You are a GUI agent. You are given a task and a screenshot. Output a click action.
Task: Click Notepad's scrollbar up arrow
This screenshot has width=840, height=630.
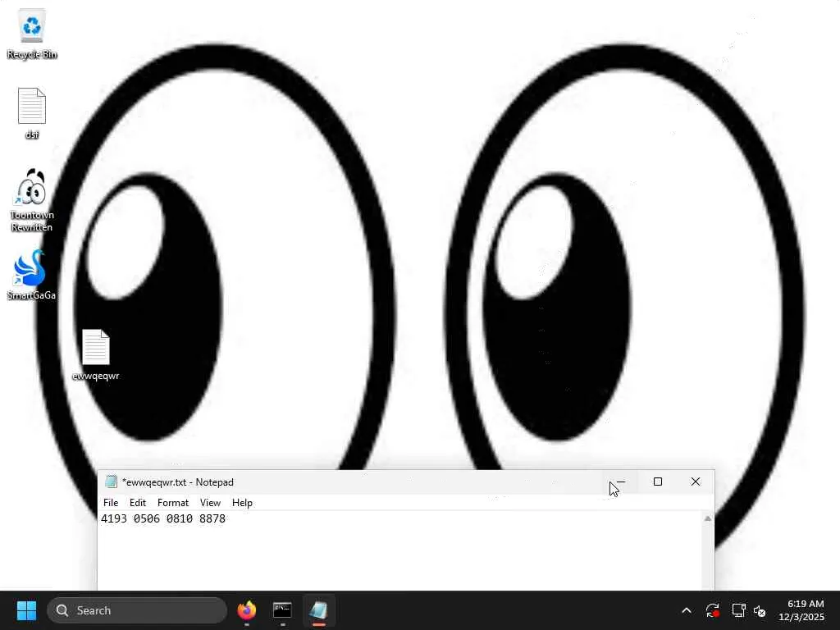[x=708, y=518]
